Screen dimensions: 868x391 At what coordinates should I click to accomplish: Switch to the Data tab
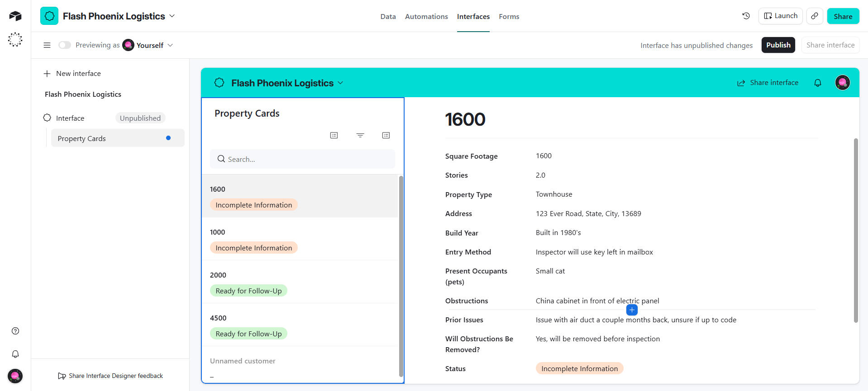(x=388, y=17)
